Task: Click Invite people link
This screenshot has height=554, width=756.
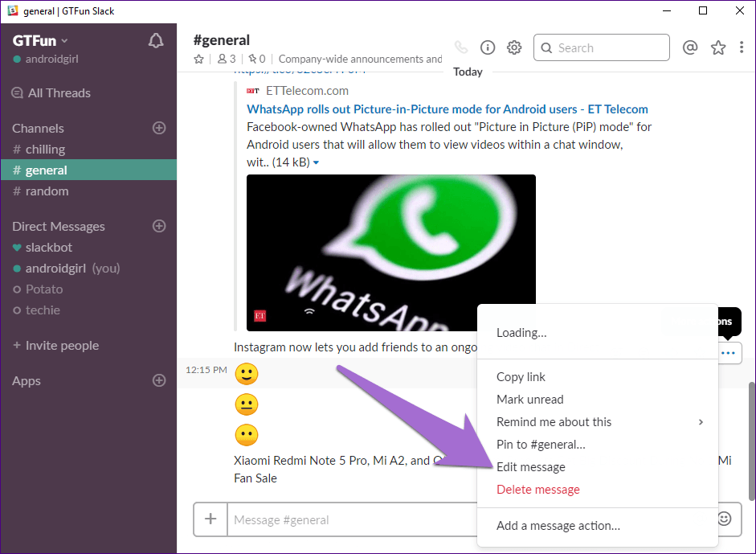Action: [x=56, y=346]
